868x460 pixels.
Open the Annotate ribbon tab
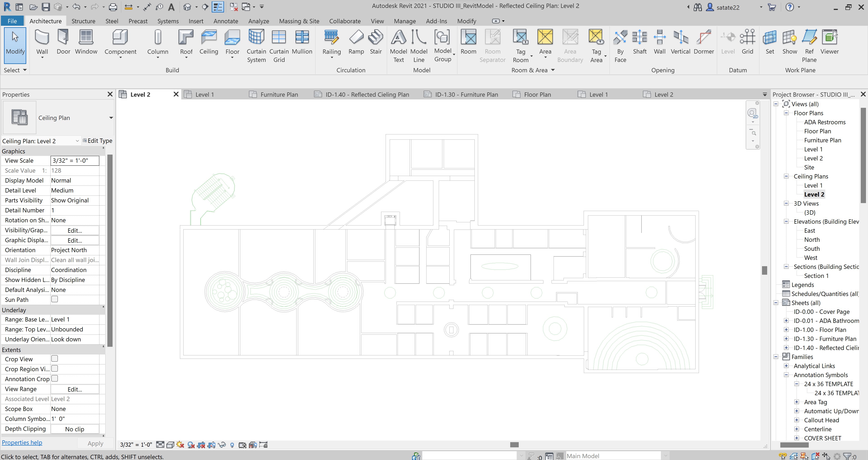[x=226, y=21]
